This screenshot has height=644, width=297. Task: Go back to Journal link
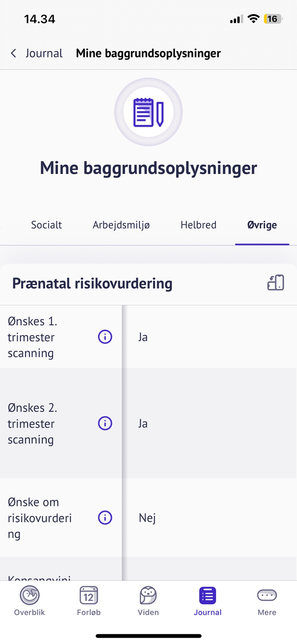coord(44,53)
